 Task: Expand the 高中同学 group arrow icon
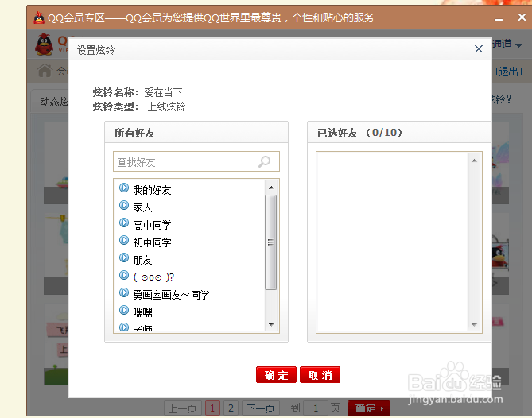124,223
